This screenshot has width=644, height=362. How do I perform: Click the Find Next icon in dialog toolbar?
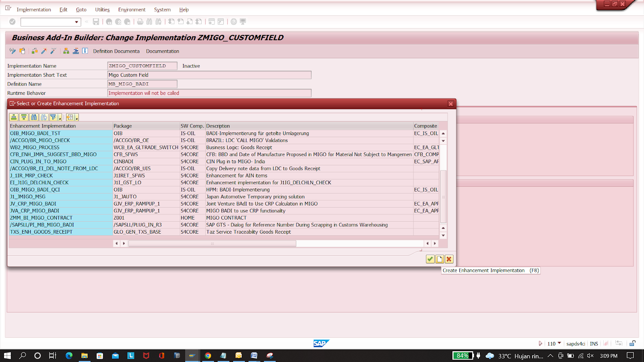point(43,117)
